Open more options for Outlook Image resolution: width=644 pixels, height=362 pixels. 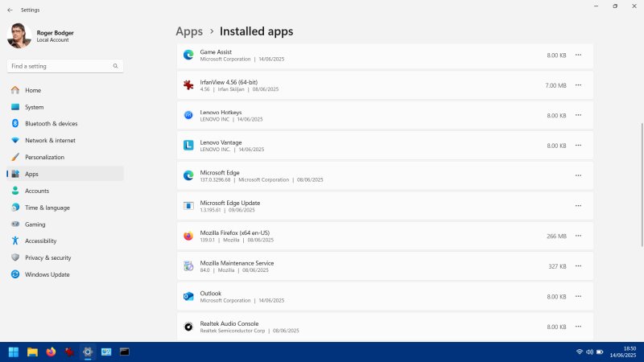click(578, 296)
